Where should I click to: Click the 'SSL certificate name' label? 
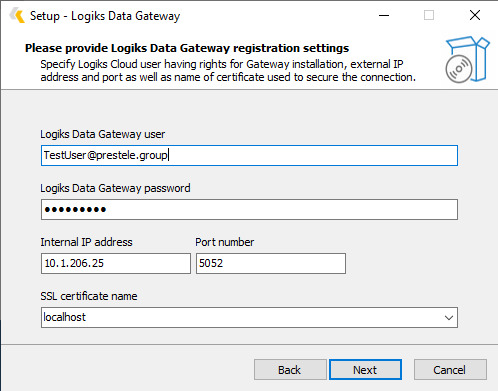coord(89,296)
